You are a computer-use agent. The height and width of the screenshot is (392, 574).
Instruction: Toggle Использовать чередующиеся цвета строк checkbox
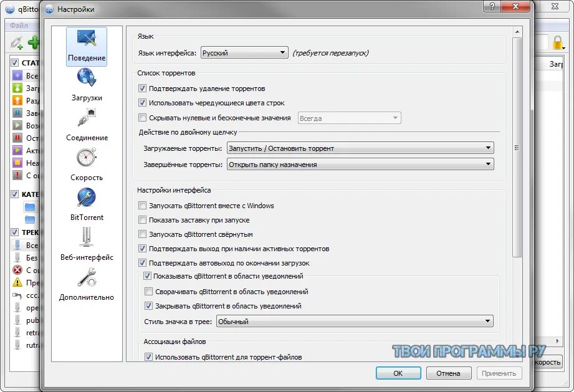[x=142, y=102]
